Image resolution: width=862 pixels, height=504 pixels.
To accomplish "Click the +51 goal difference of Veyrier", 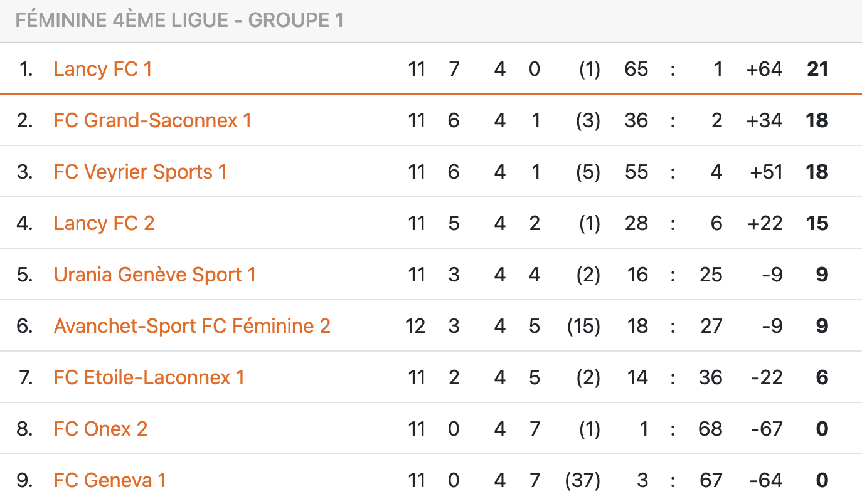I will (766, 172).
